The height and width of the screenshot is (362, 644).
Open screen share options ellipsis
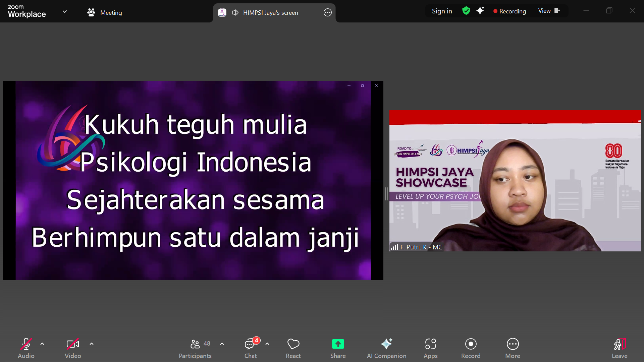coord(328,13)
